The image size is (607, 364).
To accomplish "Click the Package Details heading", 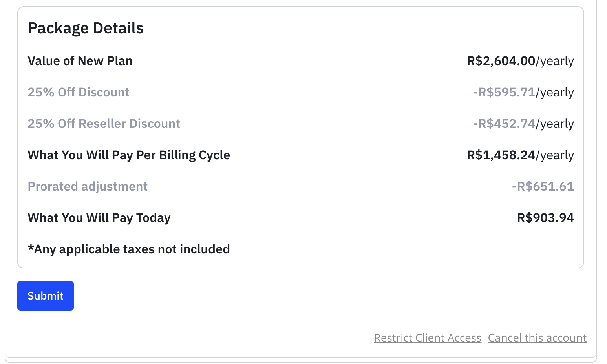I will pos(86,28).
